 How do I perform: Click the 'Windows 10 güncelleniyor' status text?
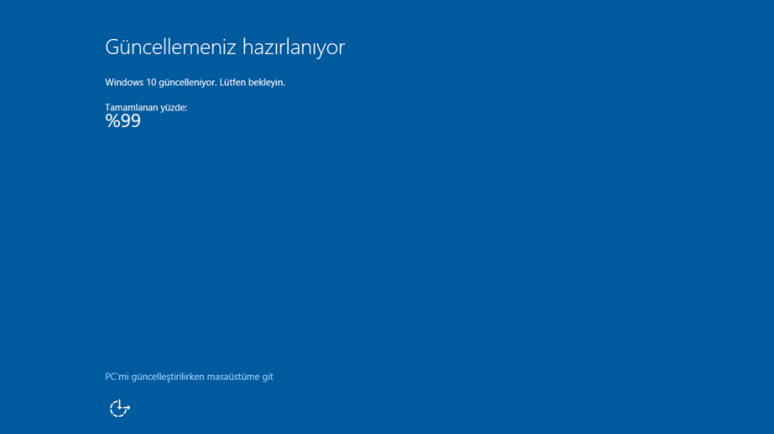point(160,82)
